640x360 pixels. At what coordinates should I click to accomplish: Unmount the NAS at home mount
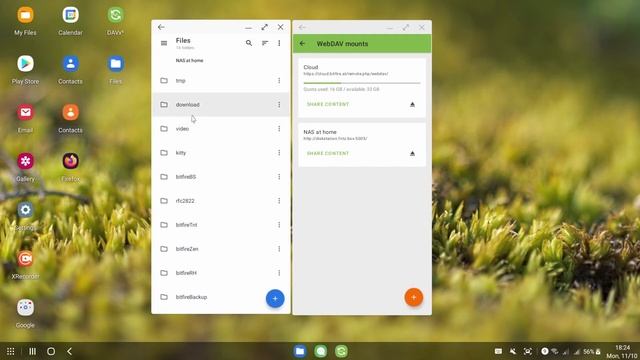(412, 153)
